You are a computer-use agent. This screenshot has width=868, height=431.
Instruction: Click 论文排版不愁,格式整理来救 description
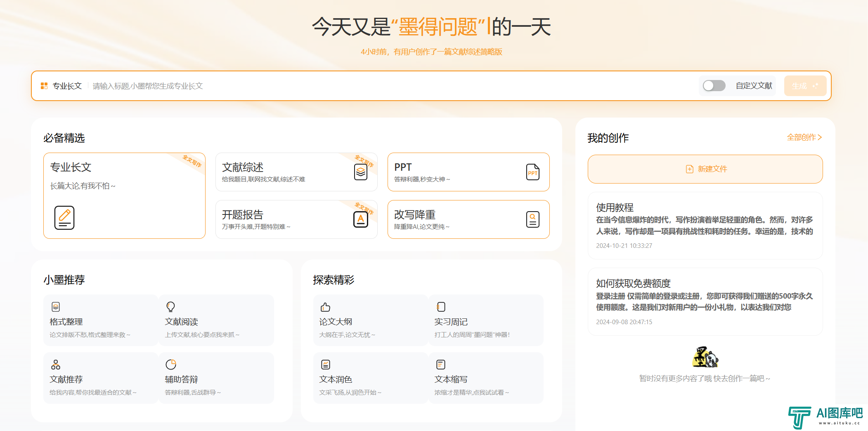(x=90, y=335)
